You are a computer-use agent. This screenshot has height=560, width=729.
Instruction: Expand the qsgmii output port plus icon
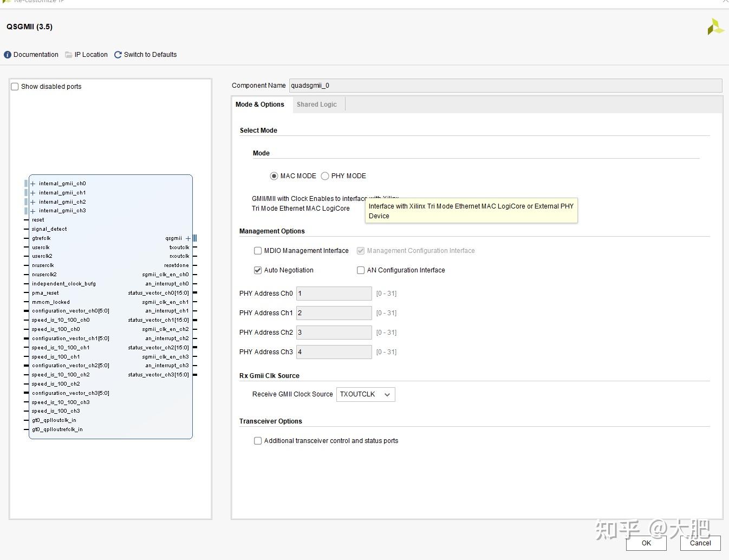(x=188, y=238)
